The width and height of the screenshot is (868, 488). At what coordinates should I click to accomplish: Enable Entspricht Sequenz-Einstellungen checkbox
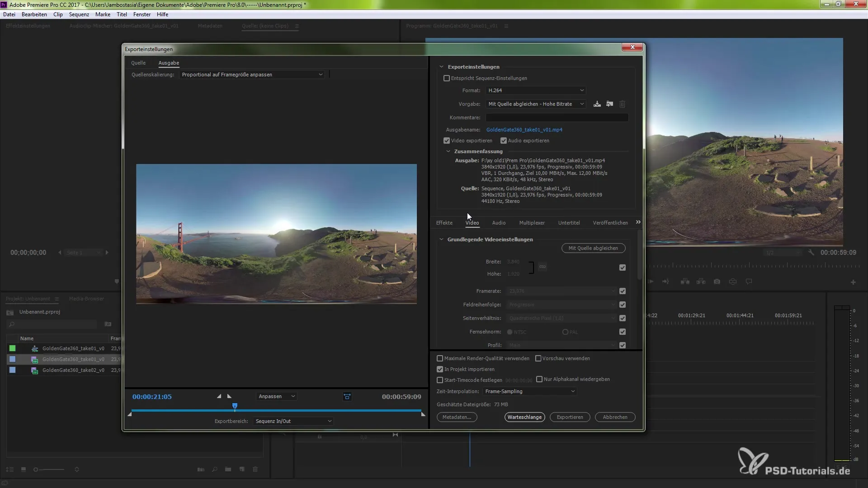click(x=447, y=78)
